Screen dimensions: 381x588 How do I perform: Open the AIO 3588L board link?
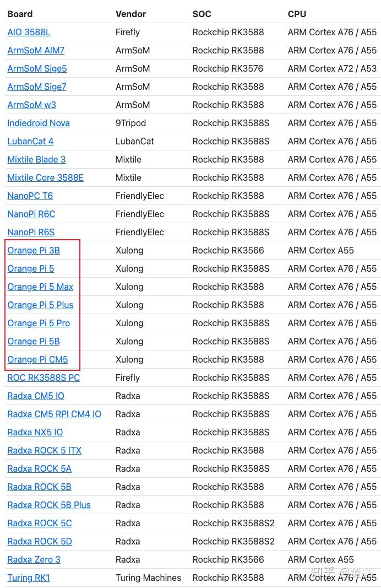tap(29, 32)
